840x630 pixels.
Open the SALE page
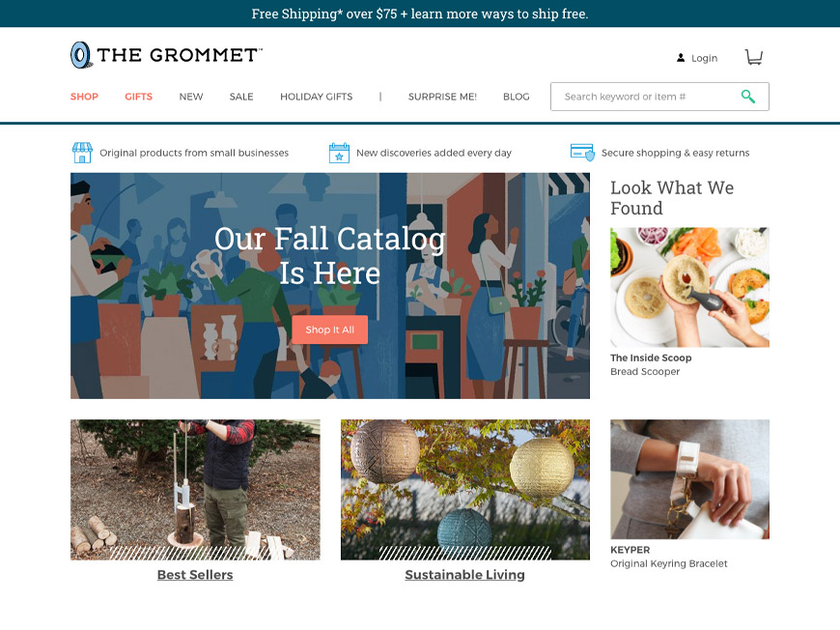point(241,97)
